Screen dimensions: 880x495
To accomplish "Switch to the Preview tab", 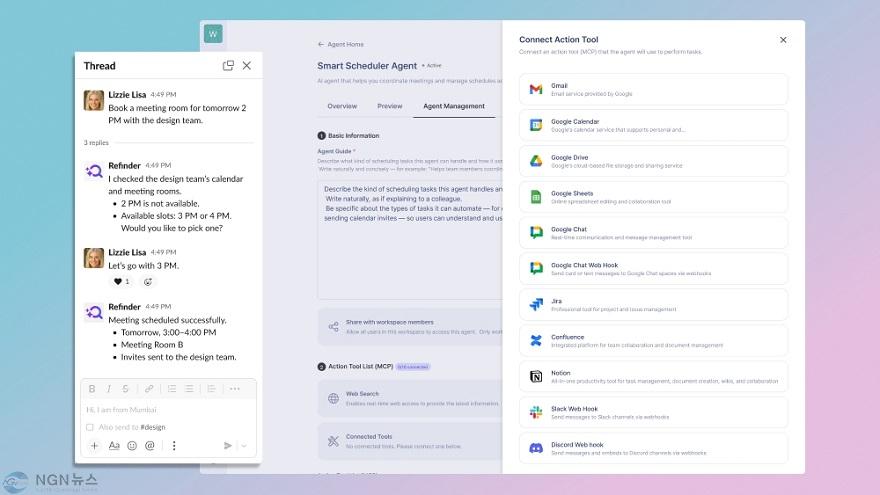I will 389,106.
